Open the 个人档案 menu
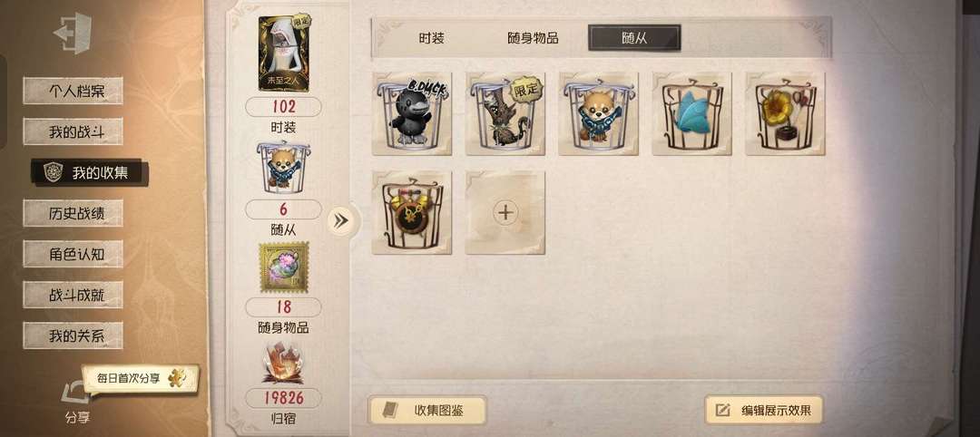 point(73,92)
